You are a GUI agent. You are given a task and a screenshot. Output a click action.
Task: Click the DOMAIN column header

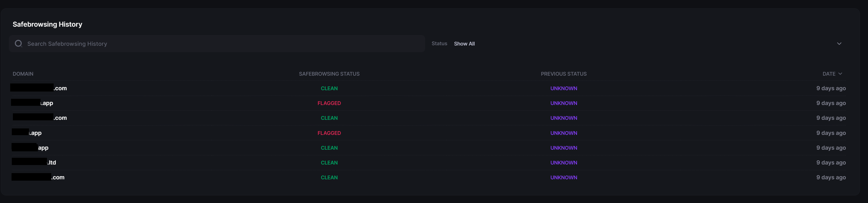tap(23, 73)
